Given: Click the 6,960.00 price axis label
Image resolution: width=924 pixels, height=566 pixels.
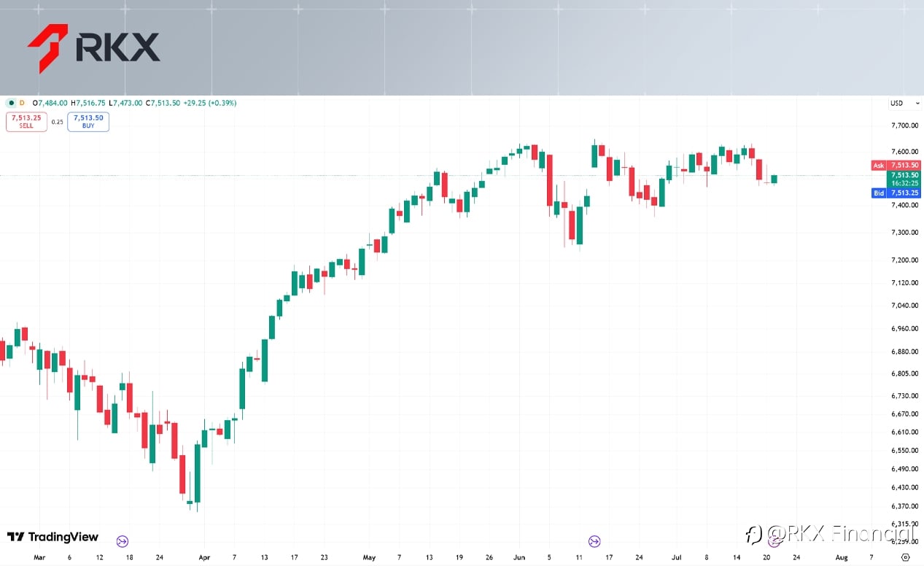Looking at the screenshot, I should tap(904, 329).
